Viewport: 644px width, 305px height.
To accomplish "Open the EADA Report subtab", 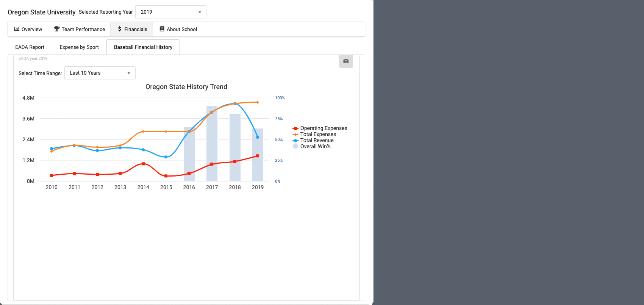I will (x=30, y=47).
